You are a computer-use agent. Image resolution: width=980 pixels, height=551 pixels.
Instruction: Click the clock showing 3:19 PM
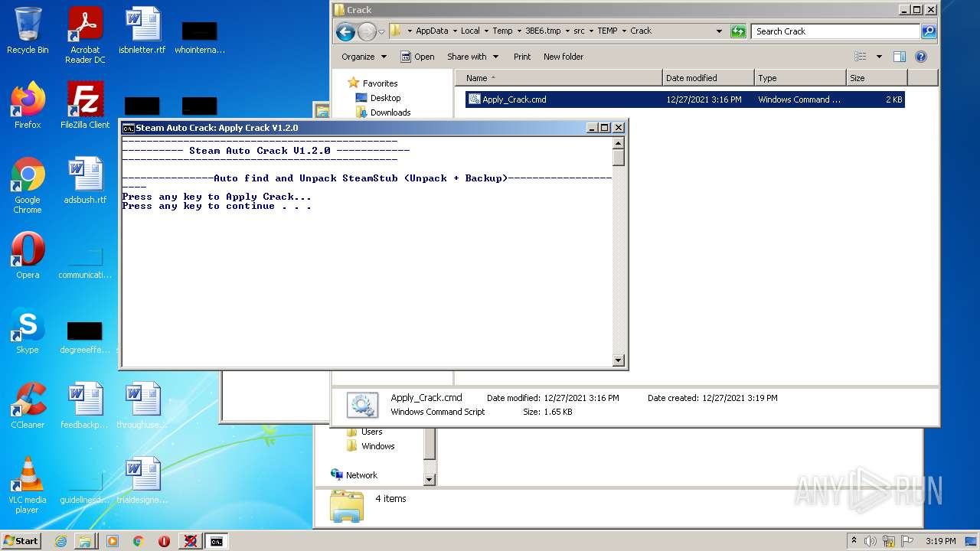point(940,541)
